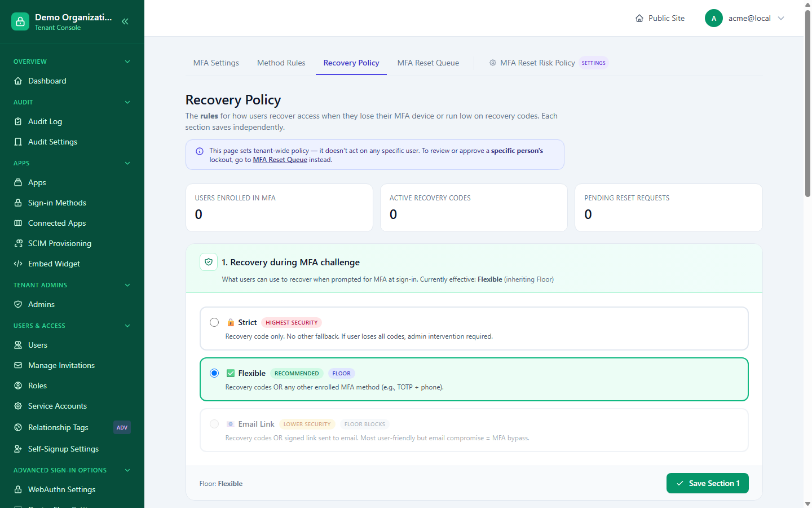Click the Admins shield icon
812x508 pixels.
pos(18,304)
